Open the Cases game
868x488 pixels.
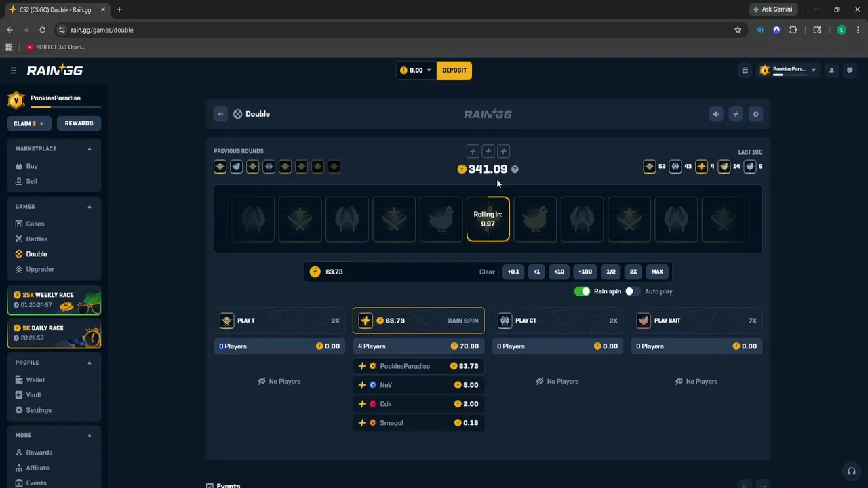(x=35, y=224)
